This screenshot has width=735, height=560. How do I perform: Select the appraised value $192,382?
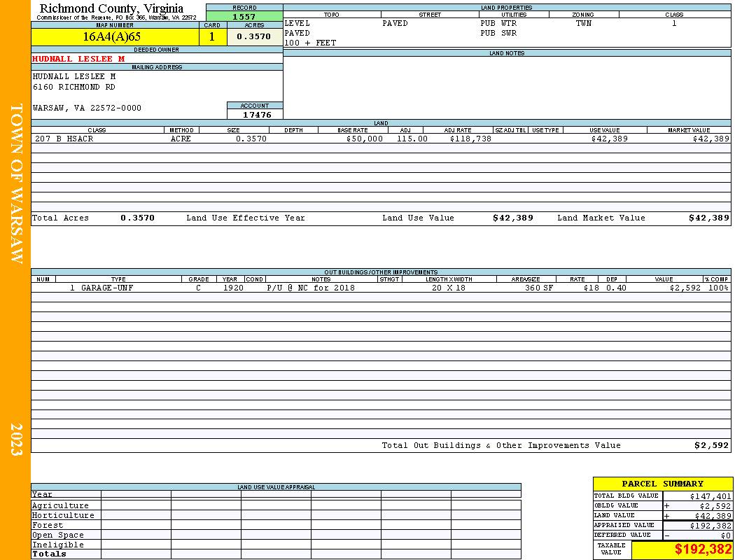[x=710, y=526]
